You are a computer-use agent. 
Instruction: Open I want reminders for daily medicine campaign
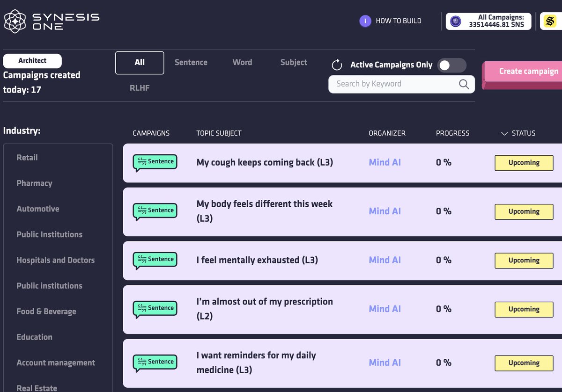256,363
